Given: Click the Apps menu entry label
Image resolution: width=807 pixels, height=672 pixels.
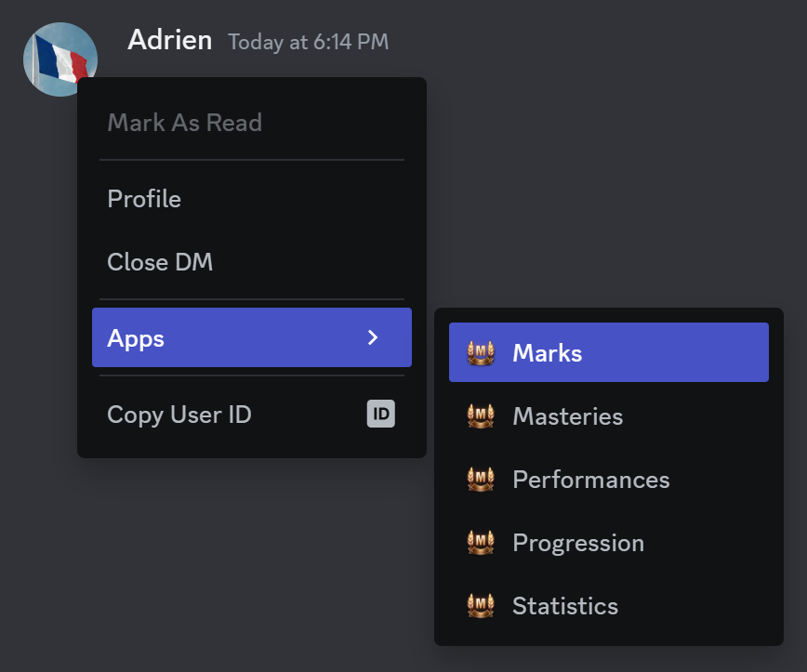Looking at the screenshot, I should point(136,338).
